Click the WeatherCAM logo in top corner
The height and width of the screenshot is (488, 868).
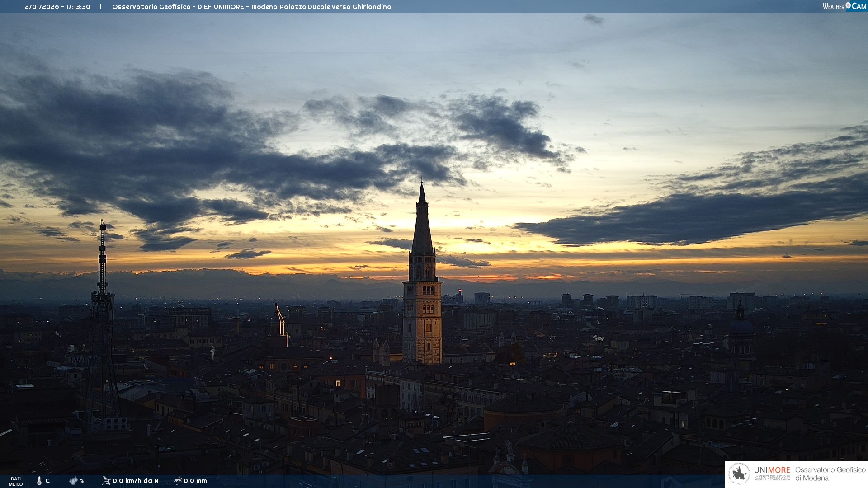click(x=844, y=6)
